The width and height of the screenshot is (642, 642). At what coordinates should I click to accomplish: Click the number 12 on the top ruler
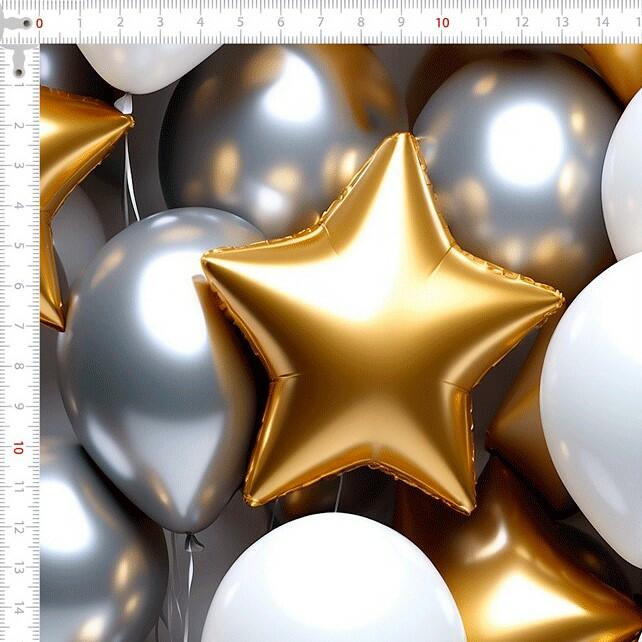(x=522, y=22)
